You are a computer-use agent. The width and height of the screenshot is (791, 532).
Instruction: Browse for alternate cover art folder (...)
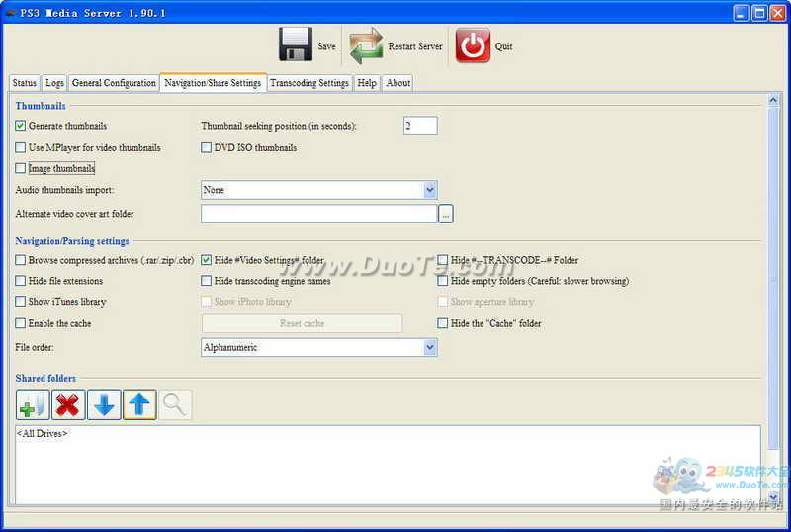446,214
